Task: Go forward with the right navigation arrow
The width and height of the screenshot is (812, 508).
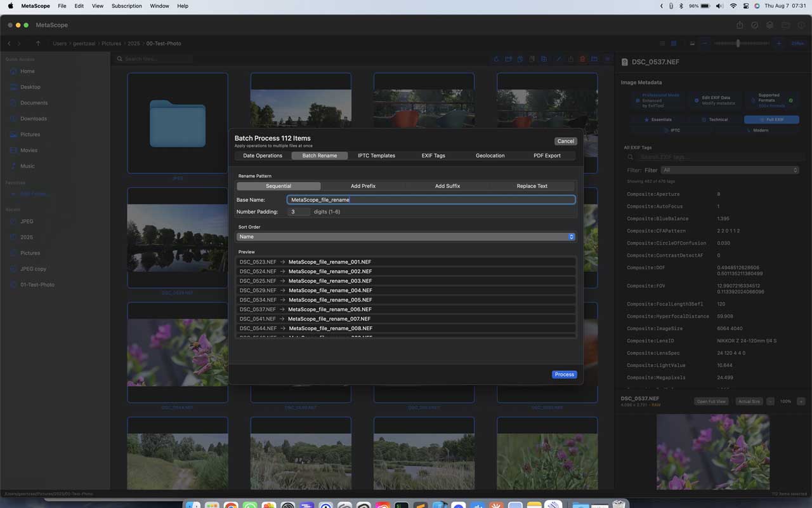Action: 19,43
